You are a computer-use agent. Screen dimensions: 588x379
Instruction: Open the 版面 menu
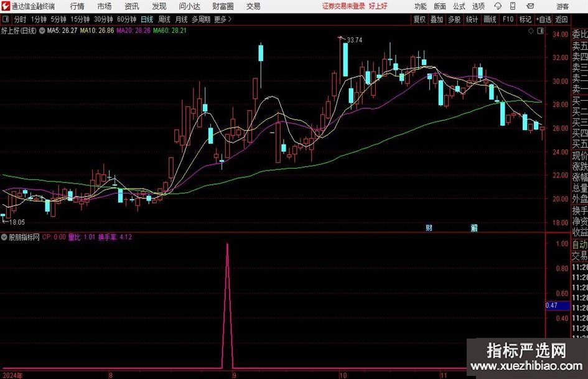pyautogui.click(x=439, y=6)
